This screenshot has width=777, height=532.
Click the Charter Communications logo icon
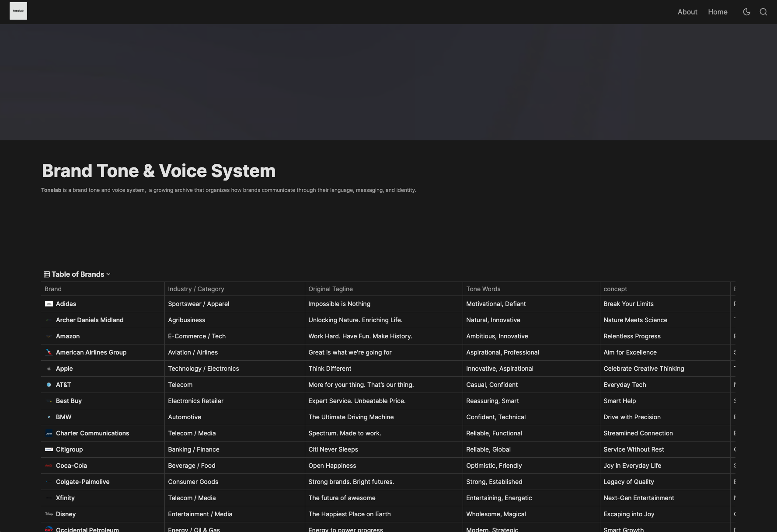click(x=49, y=433)
